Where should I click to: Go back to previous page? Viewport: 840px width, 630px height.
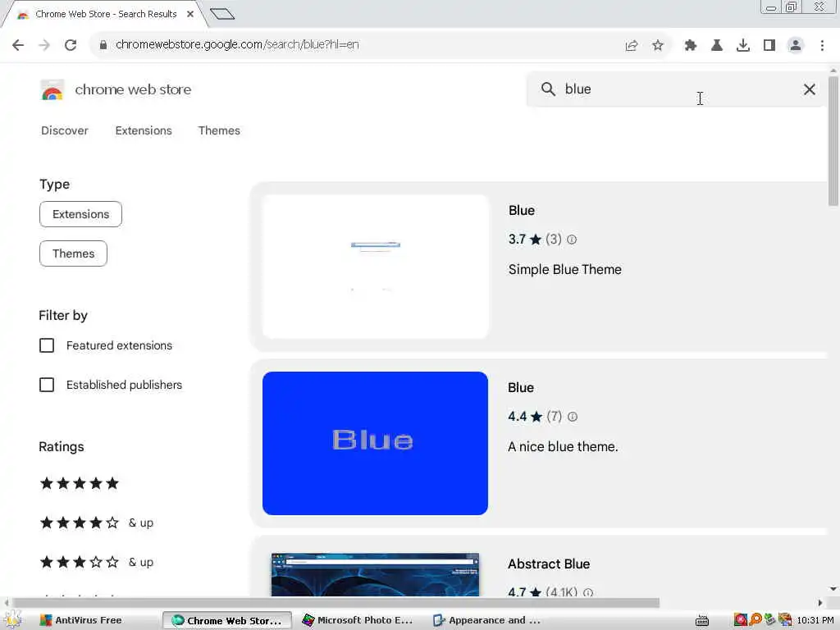(x=18, y=45)
